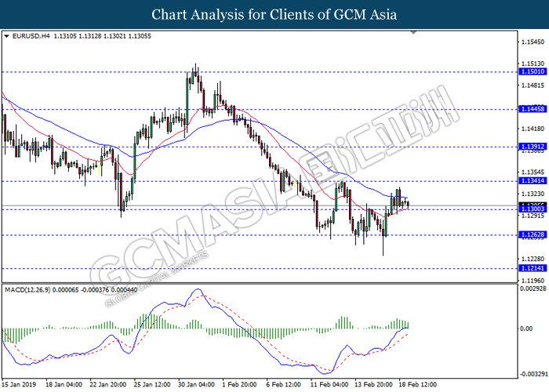
Task: Select the 1.14458 price level label
Action: (533, 109)
